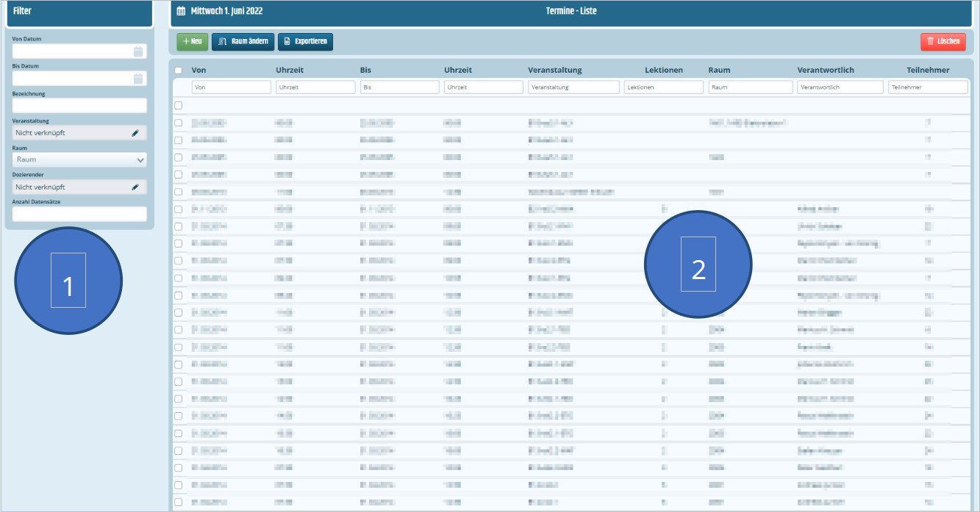The height and width of the screenshot is (512, 980).
Task: Click the Verantwortlich column search box
Action: click(840, 87)
